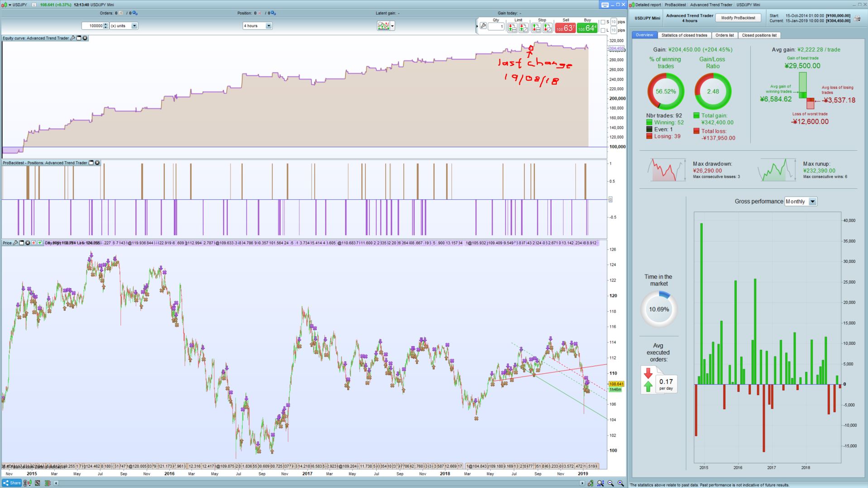Click the 108.641 current price label on axis

pyautogui.click(x=616, y=384)
